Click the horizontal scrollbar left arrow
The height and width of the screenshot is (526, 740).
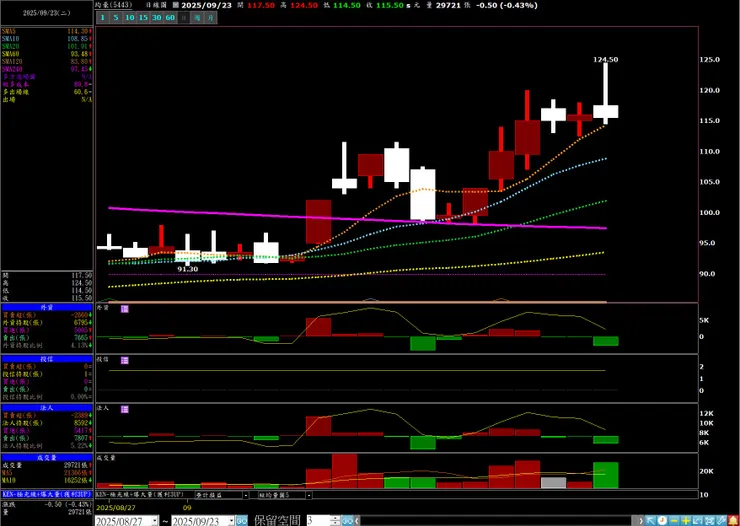tap(357, 521)
